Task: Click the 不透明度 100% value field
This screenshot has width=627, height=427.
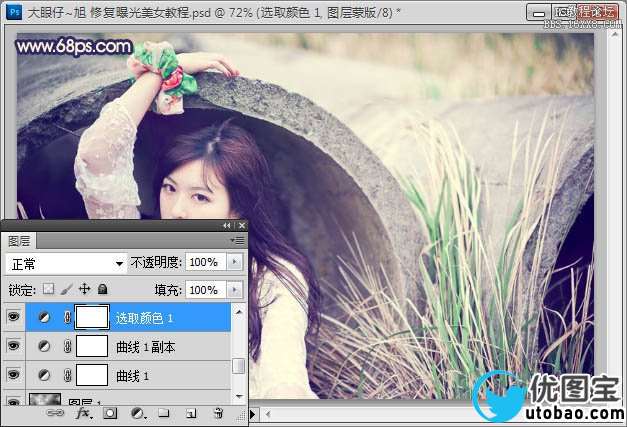Action: (206, 262)
